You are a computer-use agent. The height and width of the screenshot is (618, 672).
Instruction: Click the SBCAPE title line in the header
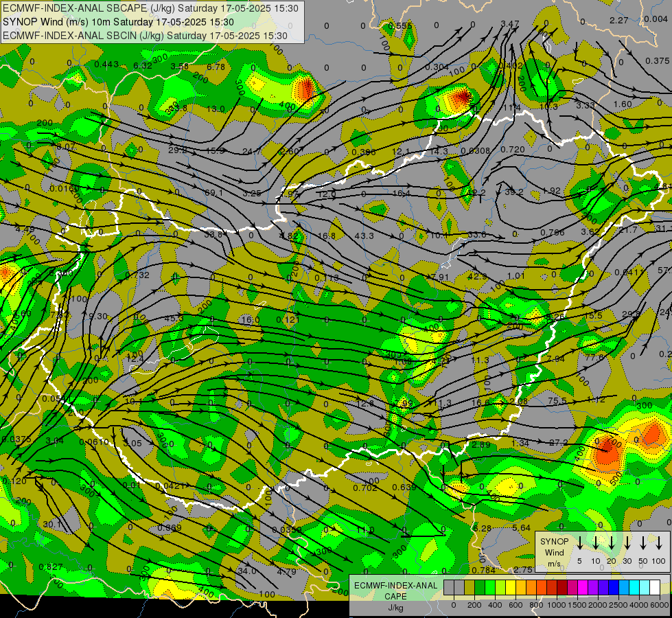pyautogui.click(x=150, y=8)
